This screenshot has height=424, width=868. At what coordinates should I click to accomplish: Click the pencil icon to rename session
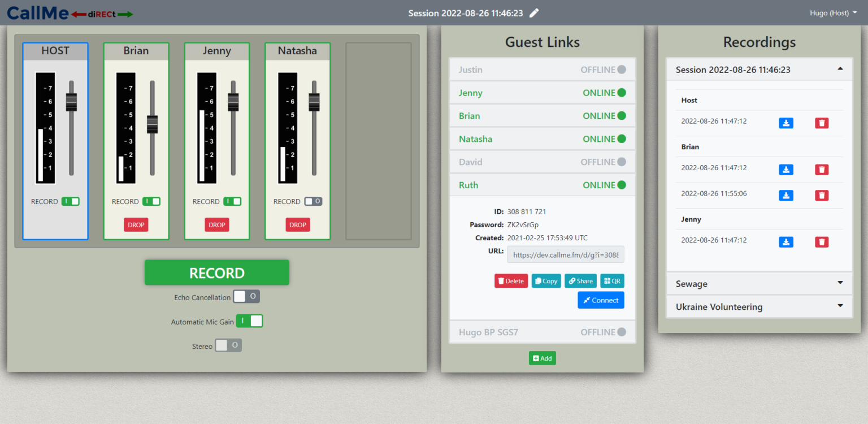pos(534,13)
